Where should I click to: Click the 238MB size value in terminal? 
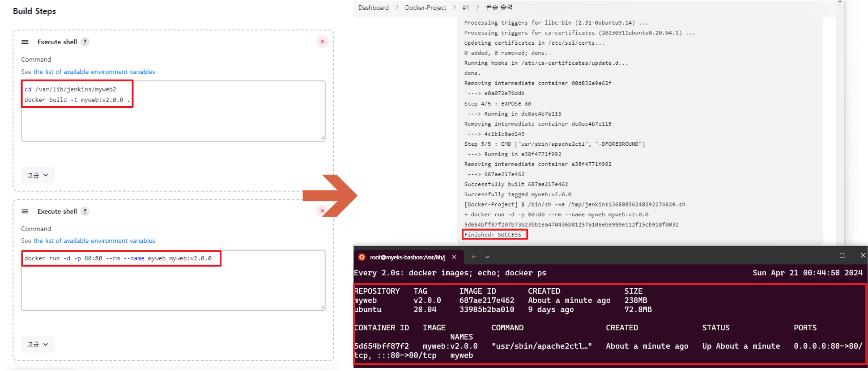[636, 300]
